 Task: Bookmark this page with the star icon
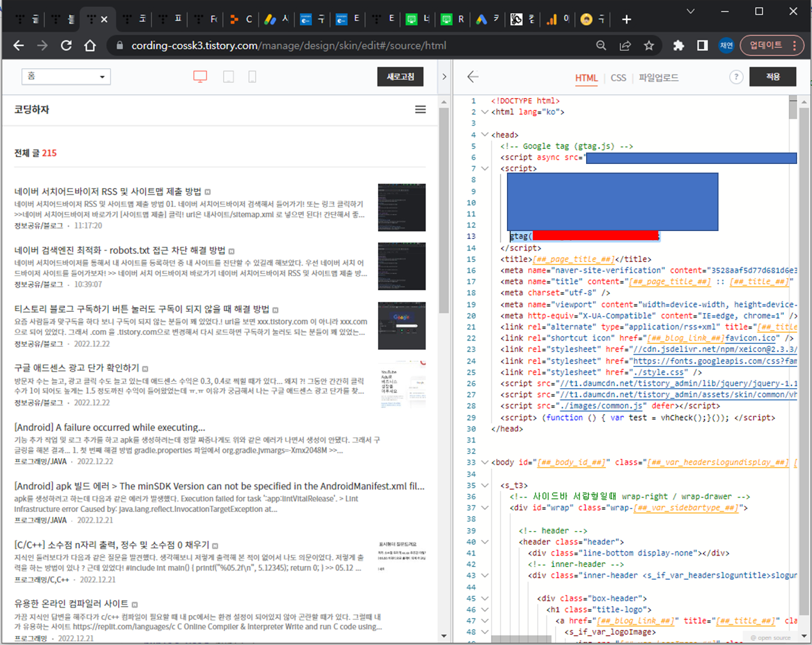(649, 45)
